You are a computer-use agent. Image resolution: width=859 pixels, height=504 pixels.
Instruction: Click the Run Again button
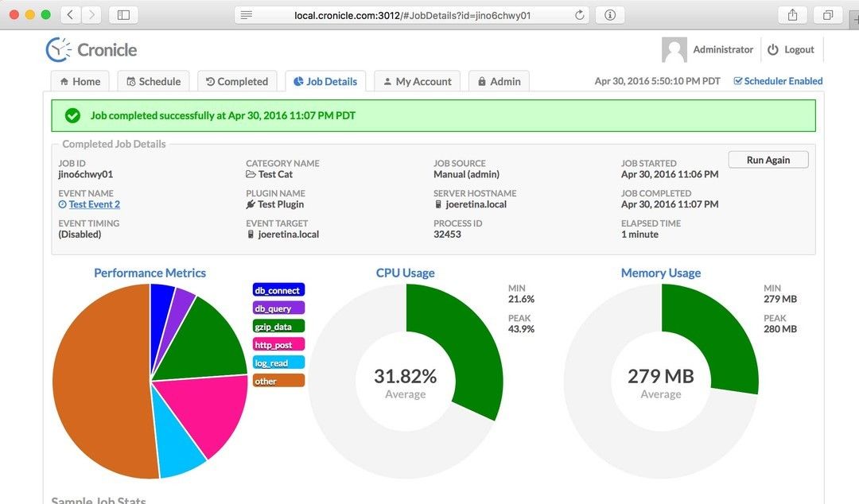(x=768, y=160)
